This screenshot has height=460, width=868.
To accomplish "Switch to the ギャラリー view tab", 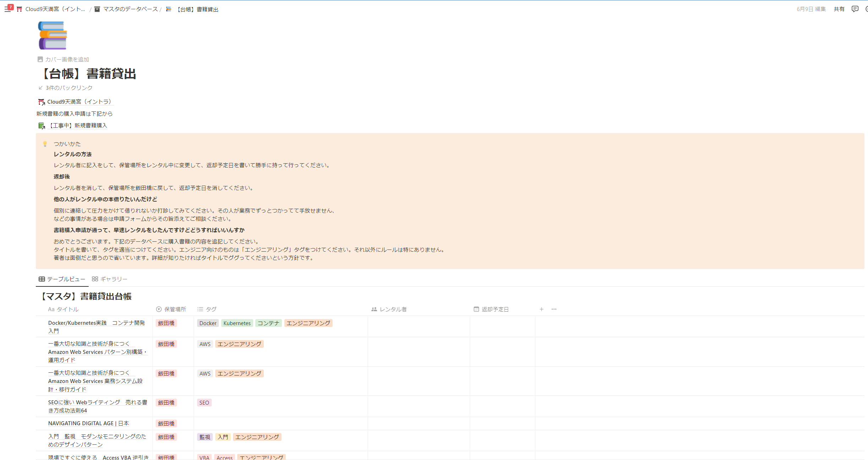I will [110, 279].
